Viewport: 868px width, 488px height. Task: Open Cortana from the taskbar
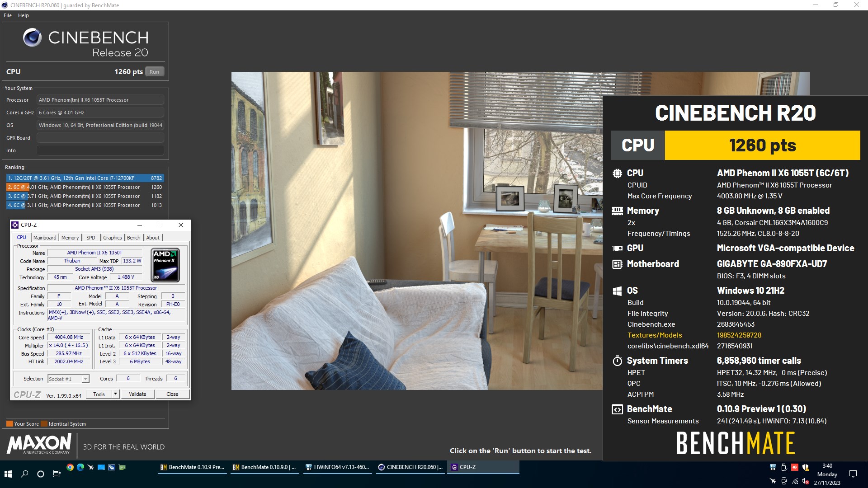[x=41, y=474]
